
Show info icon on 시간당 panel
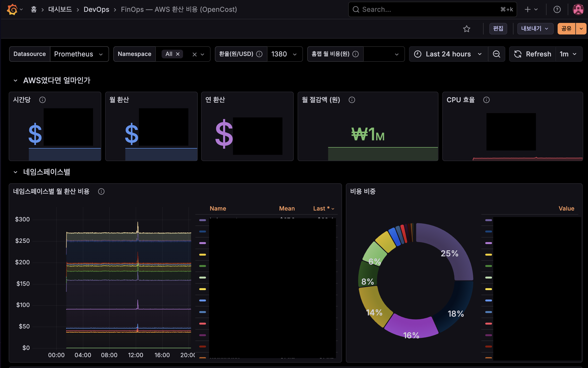click(x=42, y=100)
